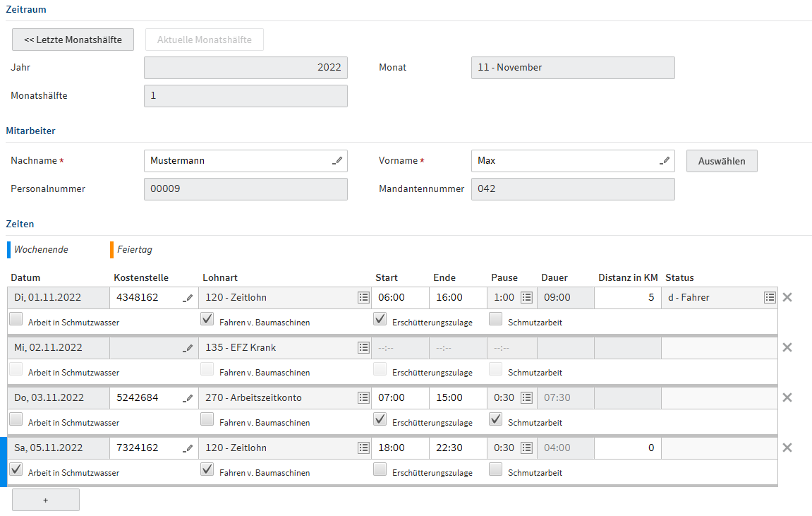Open Lohnart list for 270 - Arbeitszeitkonto
This screenshot has width=812, height=516.
pyautogui.click(x=363, y=397)
